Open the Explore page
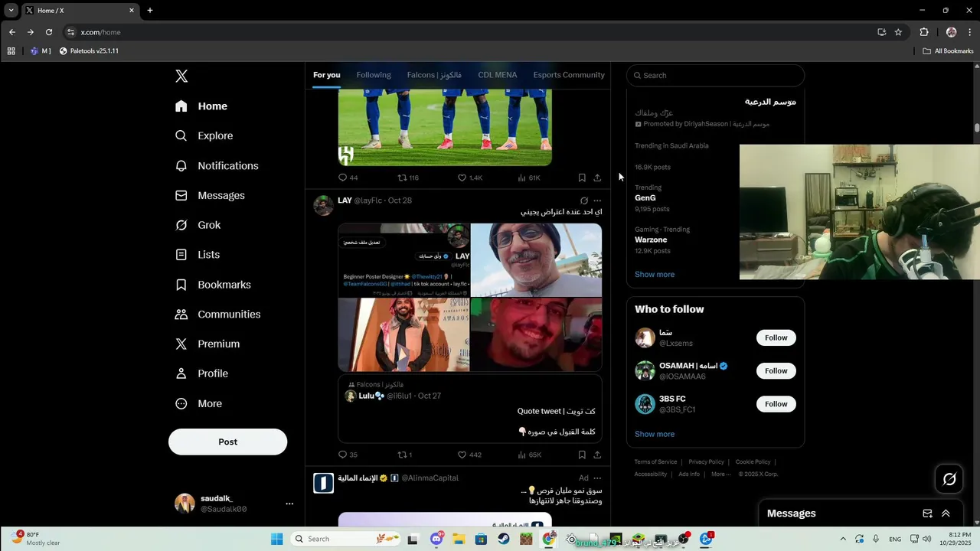The image size is (980, 551). pos(204,135)
